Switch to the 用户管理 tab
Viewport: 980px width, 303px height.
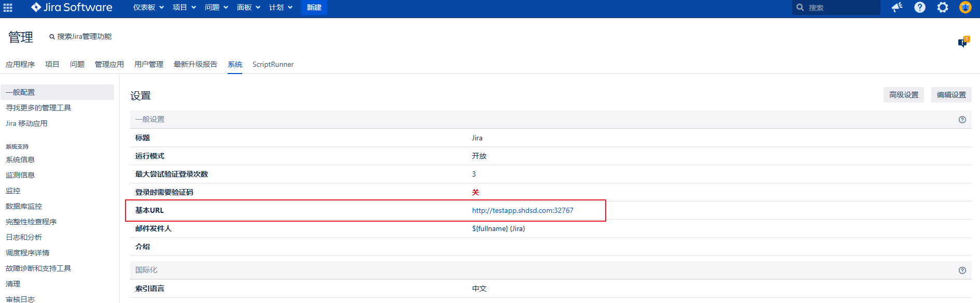coord(149,64)
